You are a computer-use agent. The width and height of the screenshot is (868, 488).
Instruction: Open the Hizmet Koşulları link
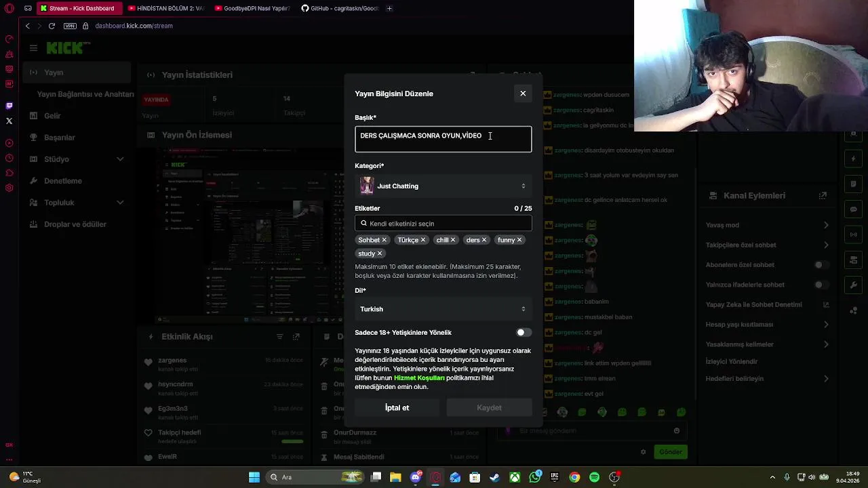(x=419, y=378)
